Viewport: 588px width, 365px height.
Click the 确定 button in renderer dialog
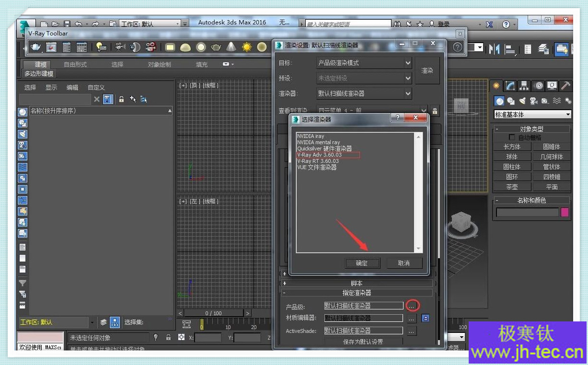(x=362, y=263)
